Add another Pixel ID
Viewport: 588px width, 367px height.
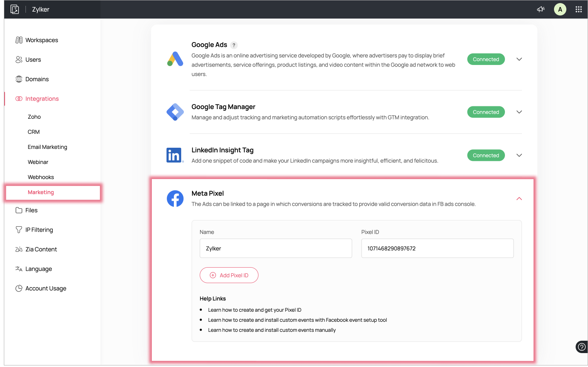229,275
